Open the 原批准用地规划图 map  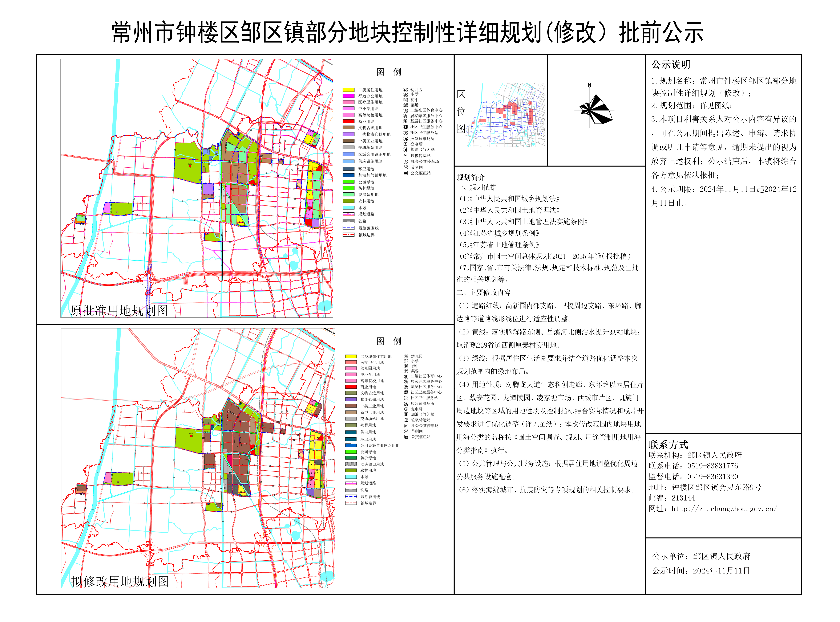coord(197,188)
